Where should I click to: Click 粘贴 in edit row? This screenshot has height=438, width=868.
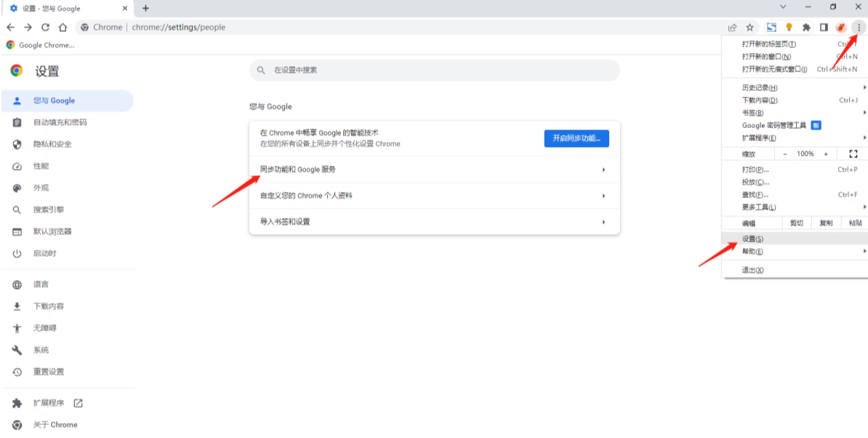point(854,223)
